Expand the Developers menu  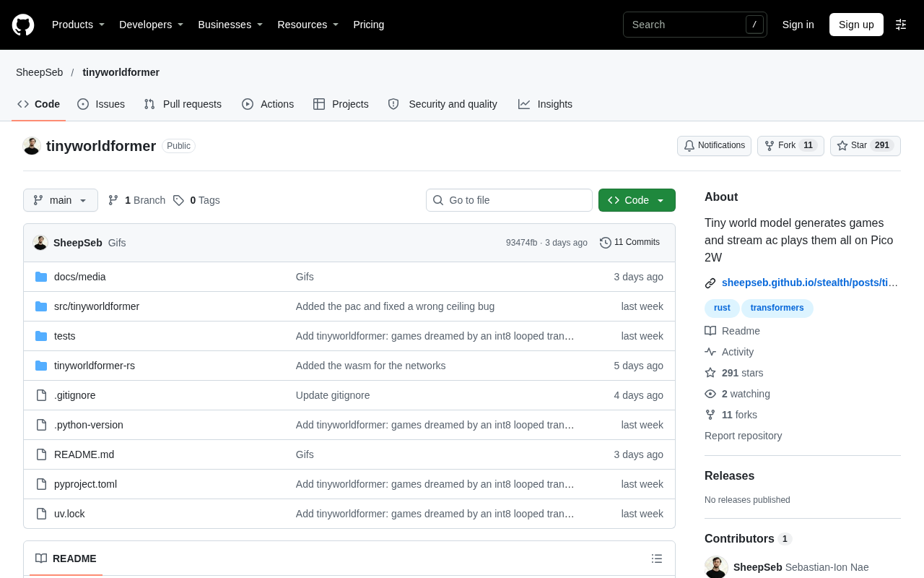152,25
